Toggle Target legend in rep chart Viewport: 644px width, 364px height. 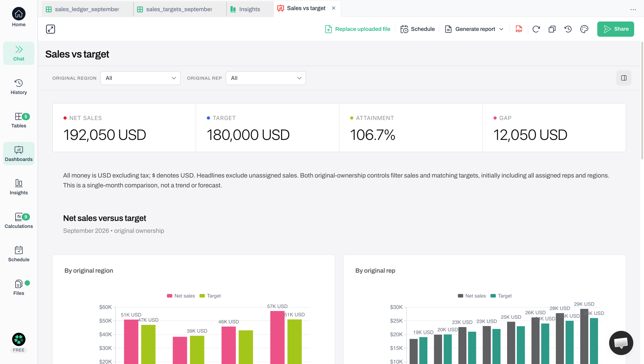501,296
